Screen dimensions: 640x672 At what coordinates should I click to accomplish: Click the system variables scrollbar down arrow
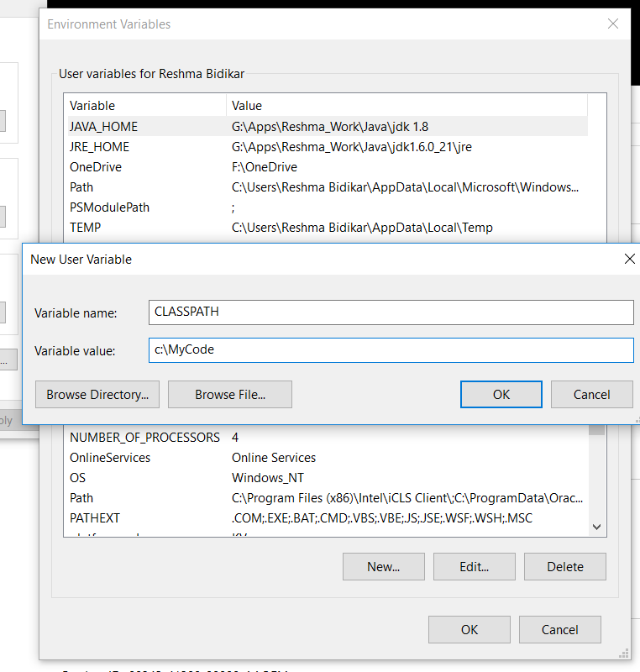pyautogui.click(x=597, y=526)
